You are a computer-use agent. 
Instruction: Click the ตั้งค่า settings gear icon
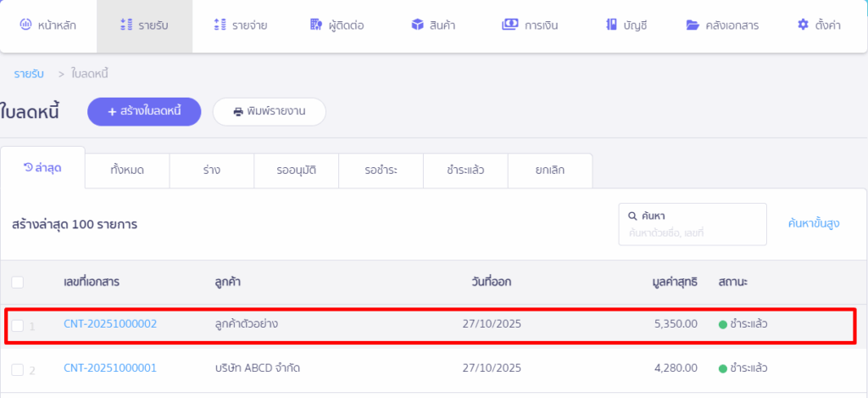pyautogui.click(x=803, y=25)
